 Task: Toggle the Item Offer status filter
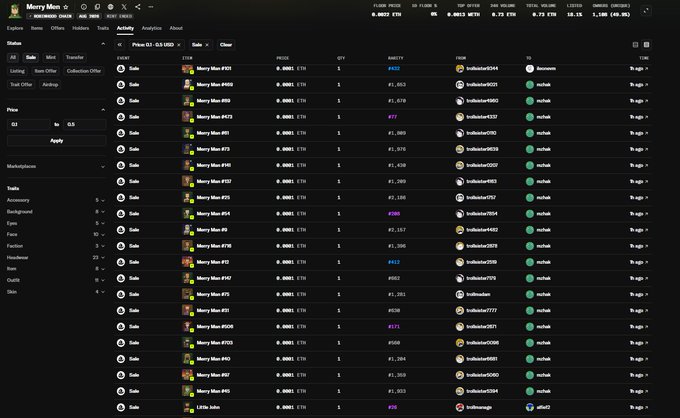(x=46, y=71)
